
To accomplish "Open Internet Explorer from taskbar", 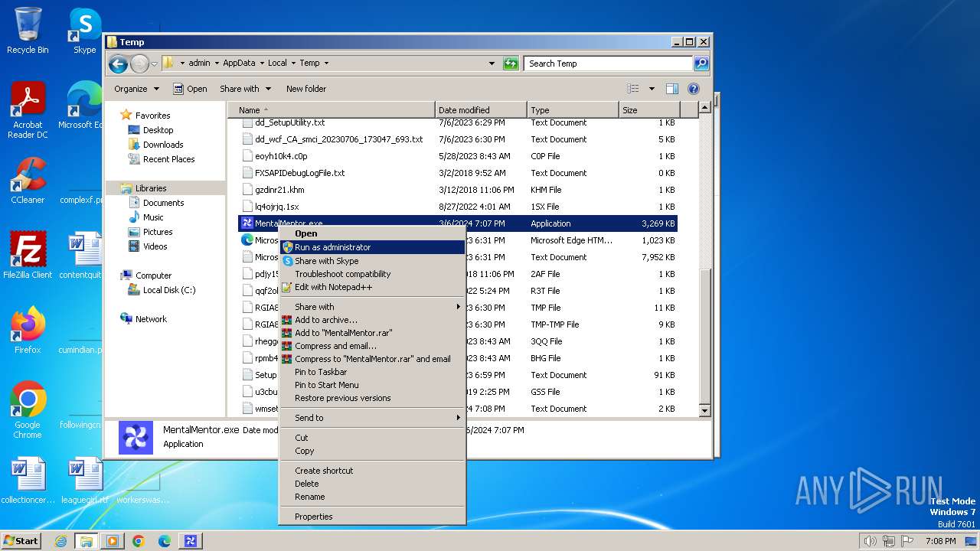I will tap(60, 541).
